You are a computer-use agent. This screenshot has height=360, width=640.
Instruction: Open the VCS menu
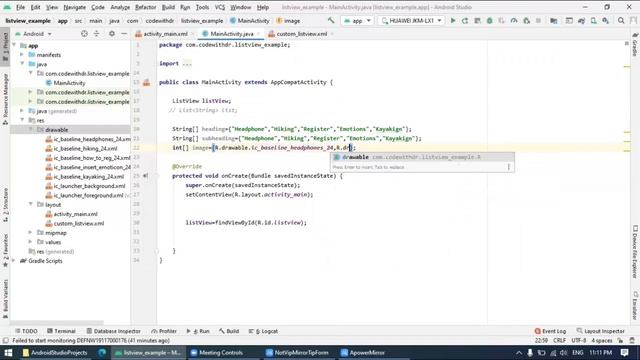220,7
